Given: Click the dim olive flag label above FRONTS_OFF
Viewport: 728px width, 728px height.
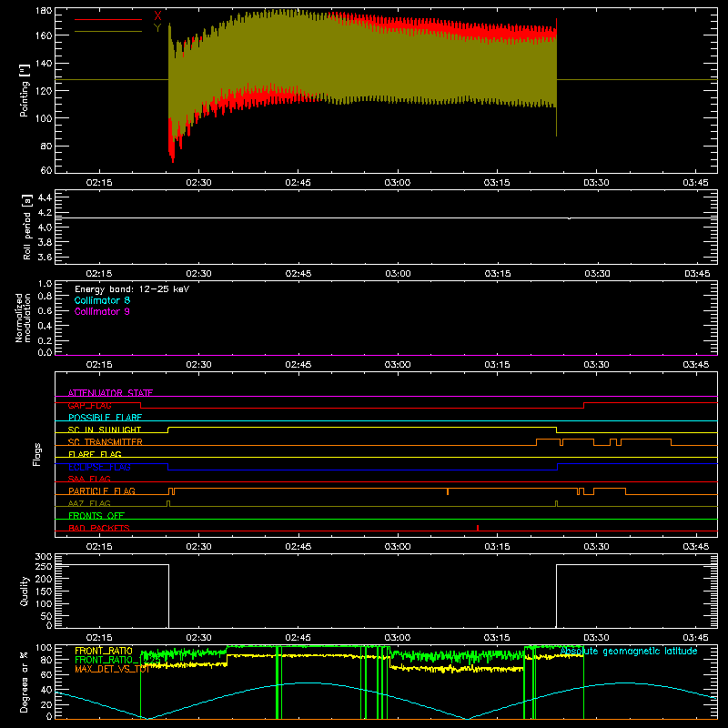Looking at the screenshot, I should [89, 503].
